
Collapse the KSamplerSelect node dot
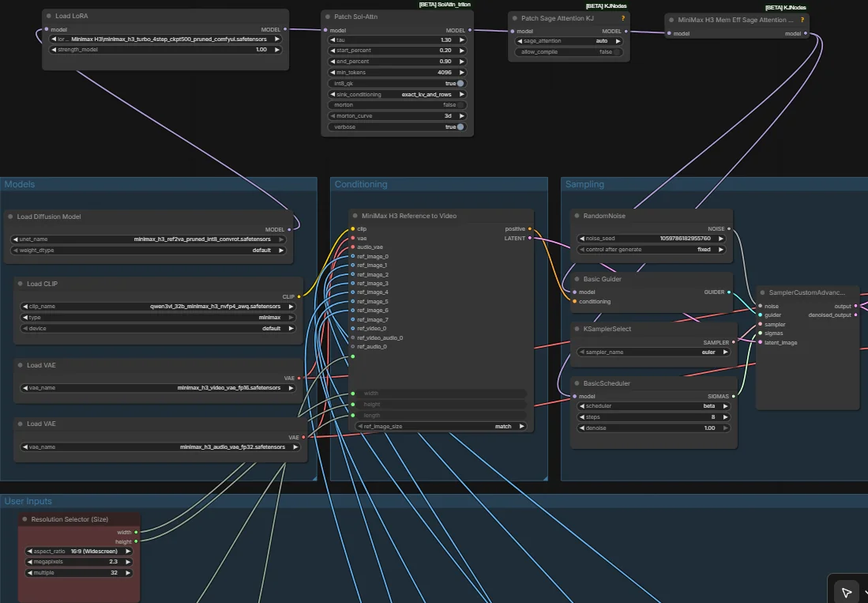click(x=577, y=329)
